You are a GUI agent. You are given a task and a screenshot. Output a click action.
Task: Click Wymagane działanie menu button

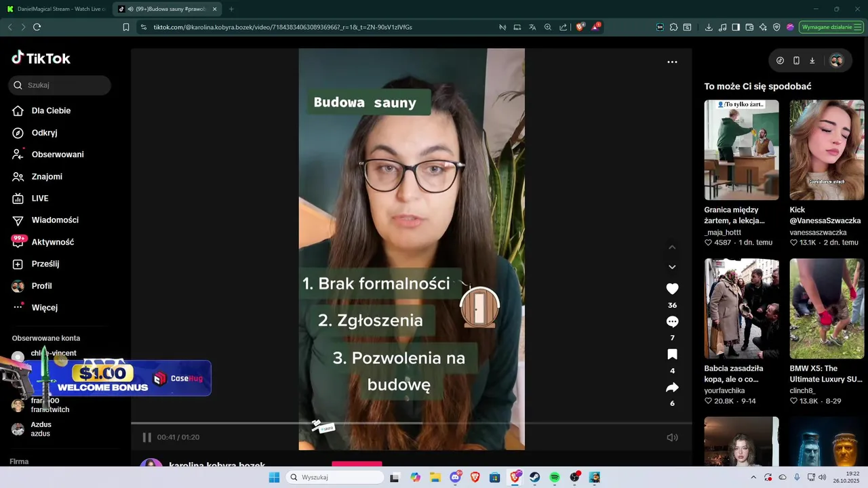[x=831, y=27]
